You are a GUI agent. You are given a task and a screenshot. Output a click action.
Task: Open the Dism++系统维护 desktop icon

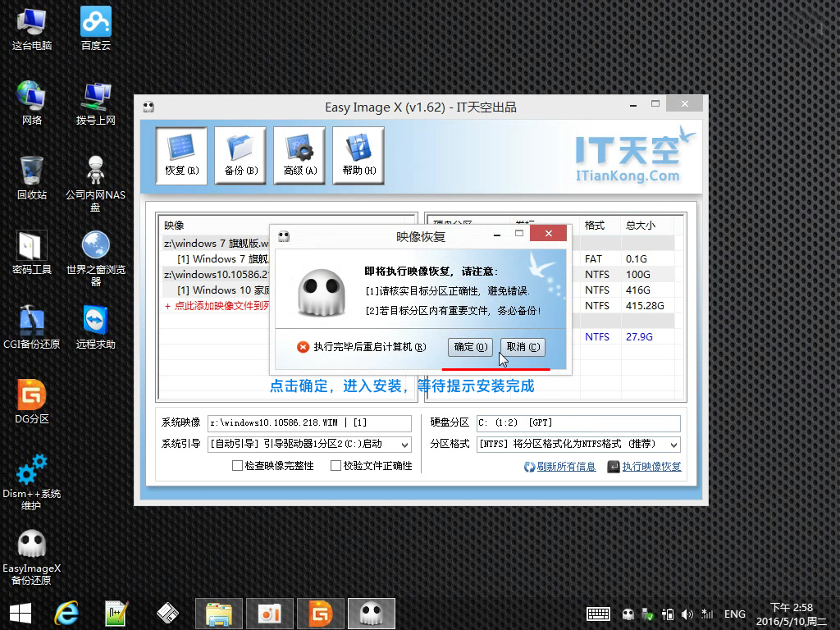tap(32, 482)
